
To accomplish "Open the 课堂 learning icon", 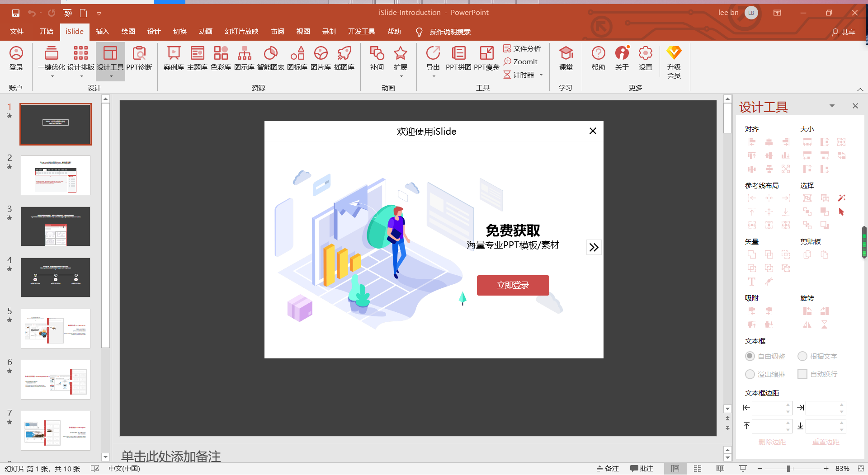I will [566, 59].
